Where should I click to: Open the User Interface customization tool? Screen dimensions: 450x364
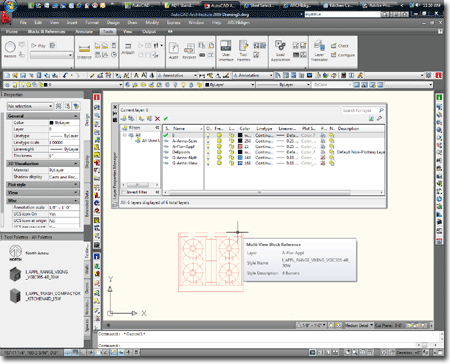tap(226, 51)
